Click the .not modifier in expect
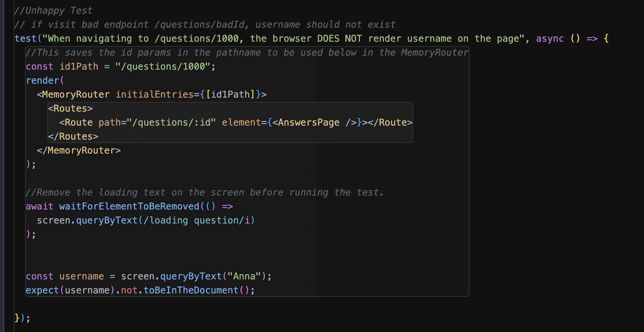This screenshot has height=332, width=644. 129,290
